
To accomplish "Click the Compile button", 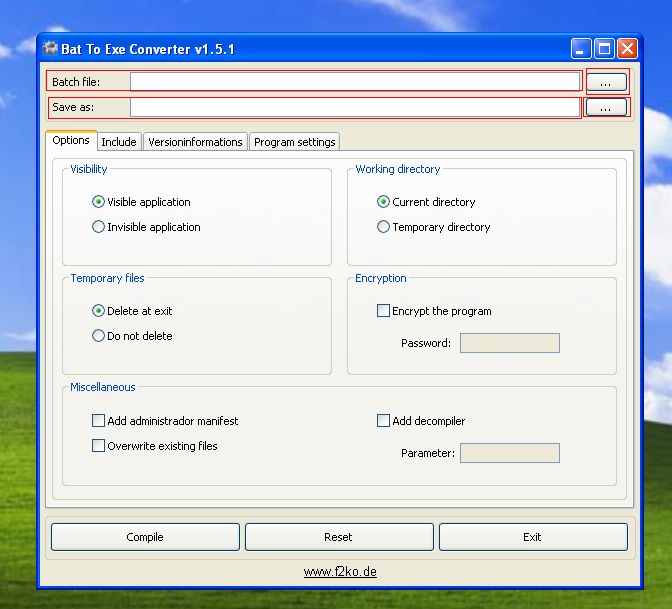I will point(145,537).
